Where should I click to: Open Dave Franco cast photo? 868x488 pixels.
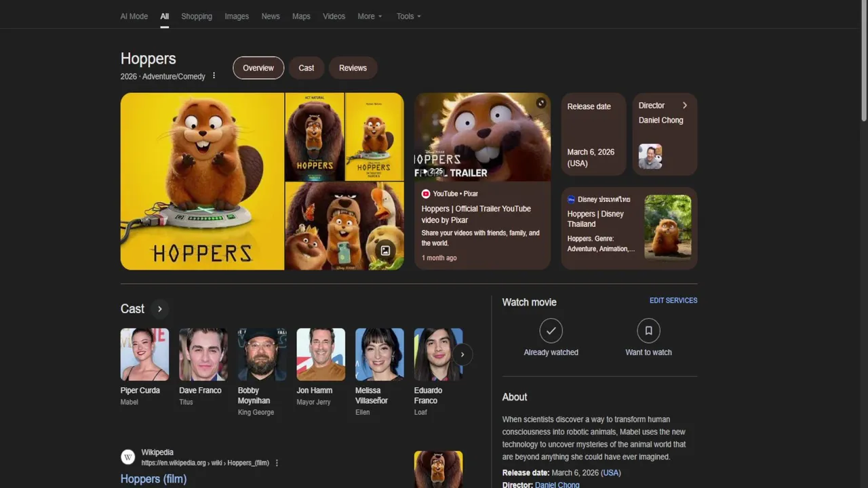(203, 354)
